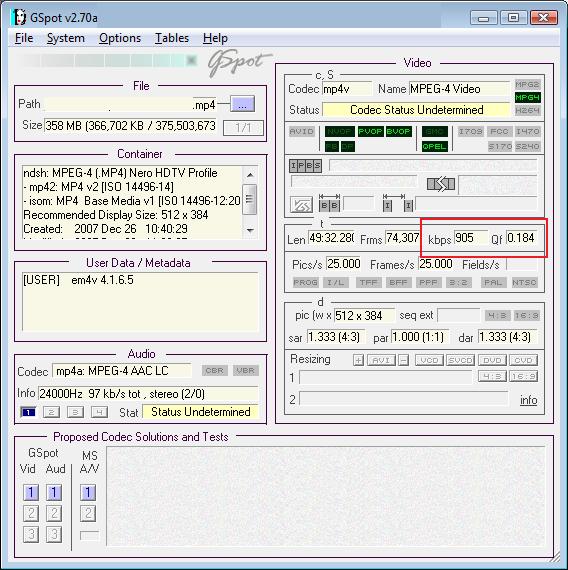
Task: Click the IPBS frame types icon
Action: click(305, 166)
